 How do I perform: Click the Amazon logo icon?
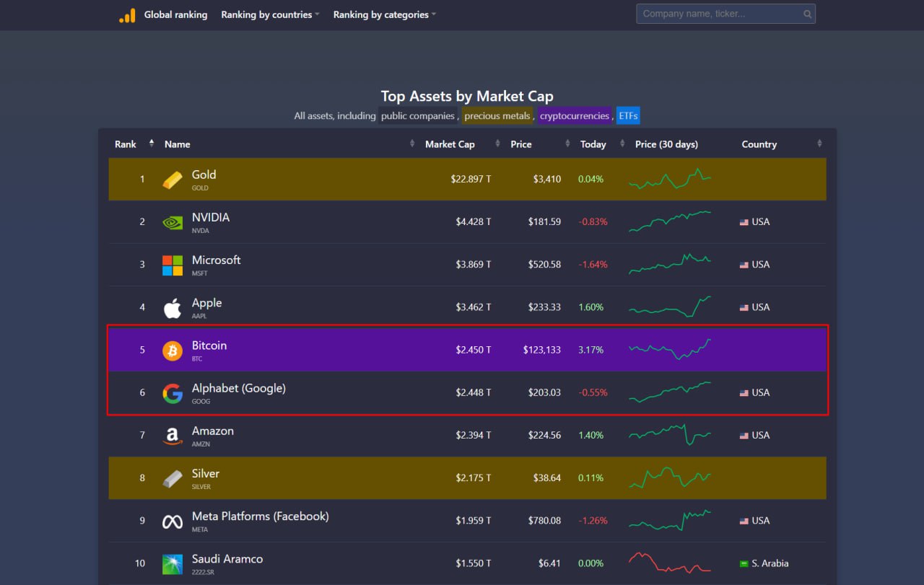pyautogui.click(x=173, y=436)
